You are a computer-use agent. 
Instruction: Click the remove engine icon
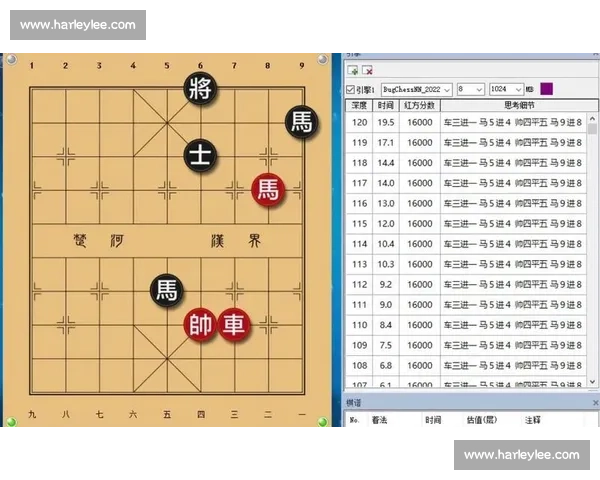click(367, 70)
